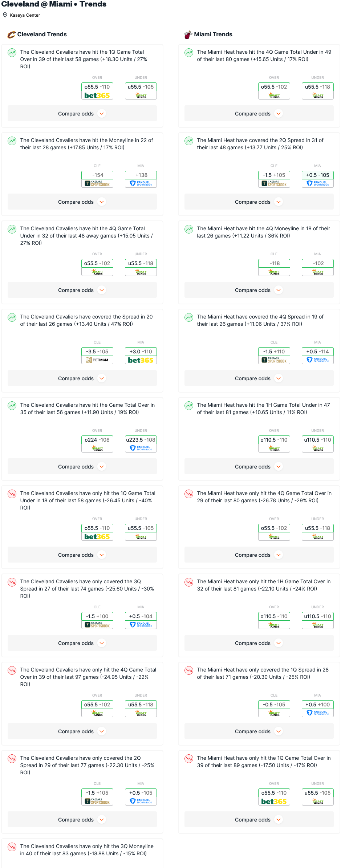Expand Compare odds for Cleveland Game Total Over trend
The width and height of the screenshot is (341, 868).
click(x=82, y=467)
